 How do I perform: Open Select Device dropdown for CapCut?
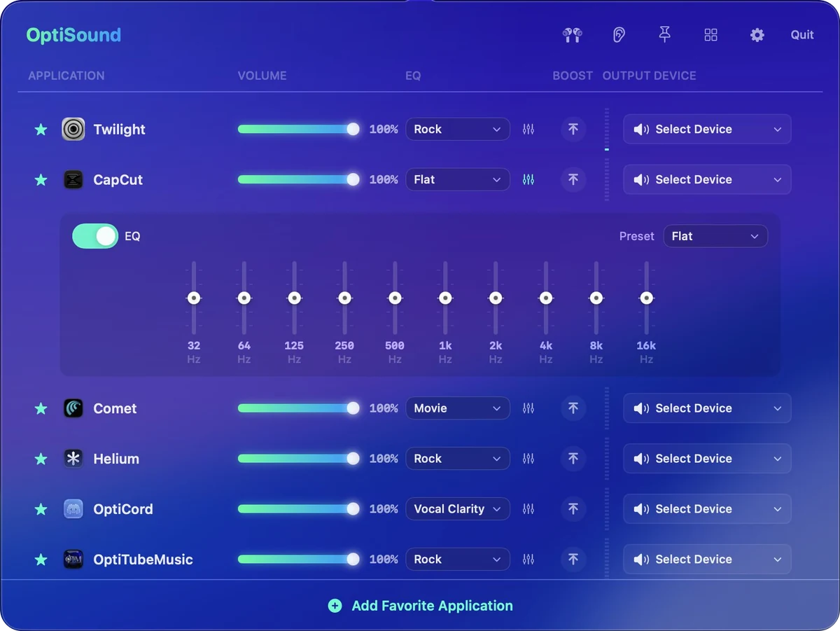(x=707, y=180)
